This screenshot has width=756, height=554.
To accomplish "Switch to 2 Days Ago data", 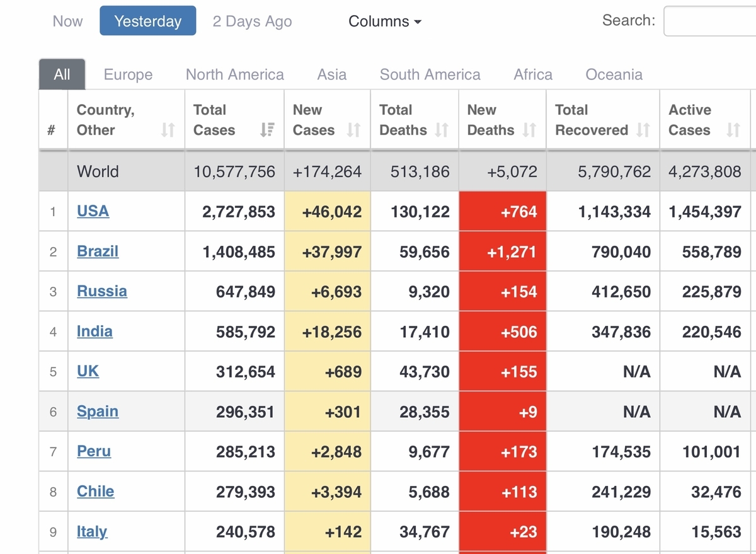I will click(252, 21).
